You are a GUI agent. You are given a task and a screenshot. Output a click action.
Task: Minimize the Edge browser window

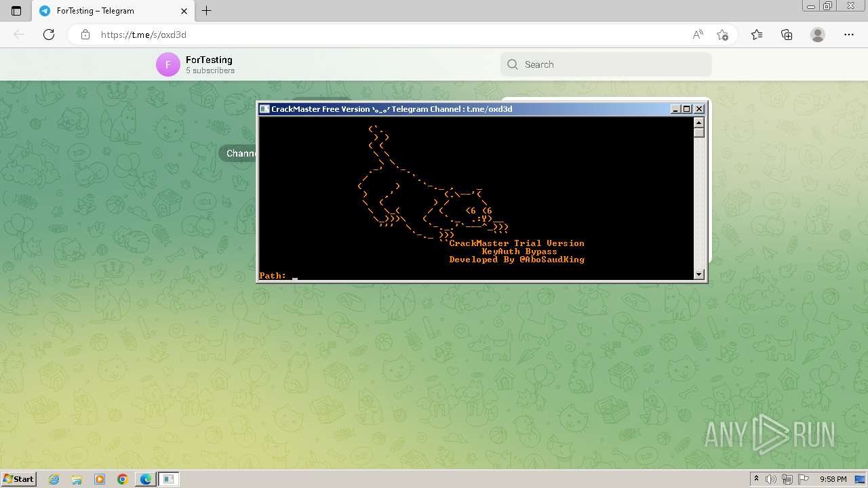click(810, 6)
